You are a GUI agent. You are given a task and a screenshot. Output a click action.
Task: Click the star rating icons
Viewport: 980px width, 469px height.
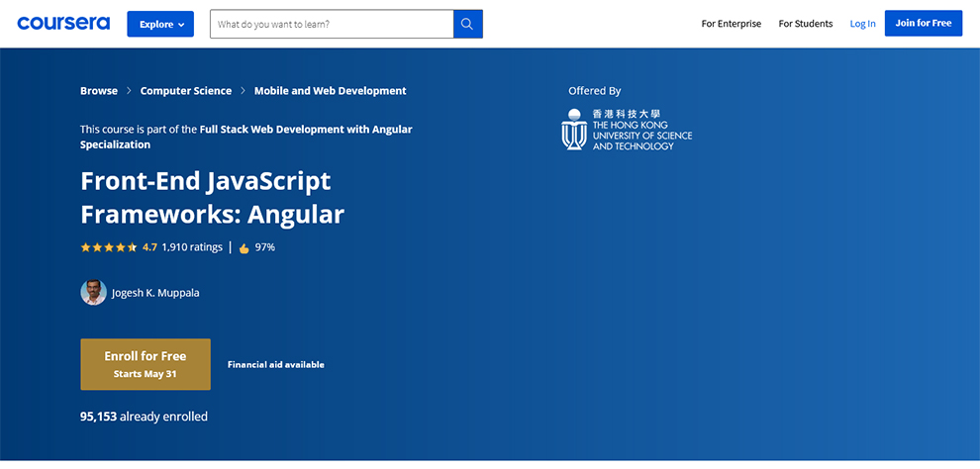point(109,247)
